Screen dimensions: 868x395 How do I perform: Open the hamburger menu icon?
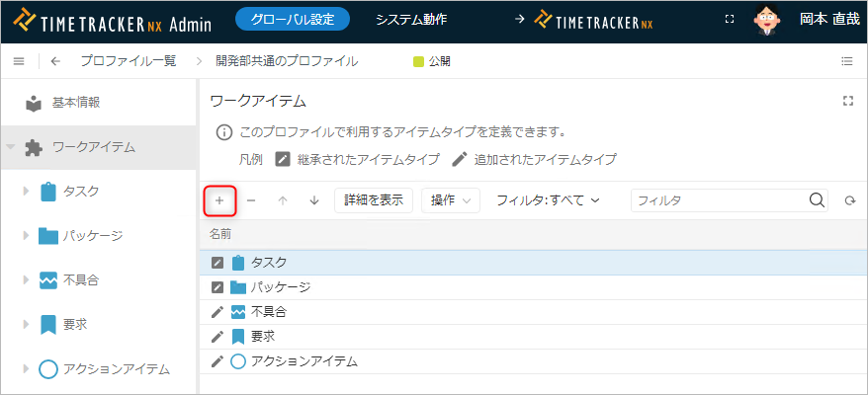19,61
